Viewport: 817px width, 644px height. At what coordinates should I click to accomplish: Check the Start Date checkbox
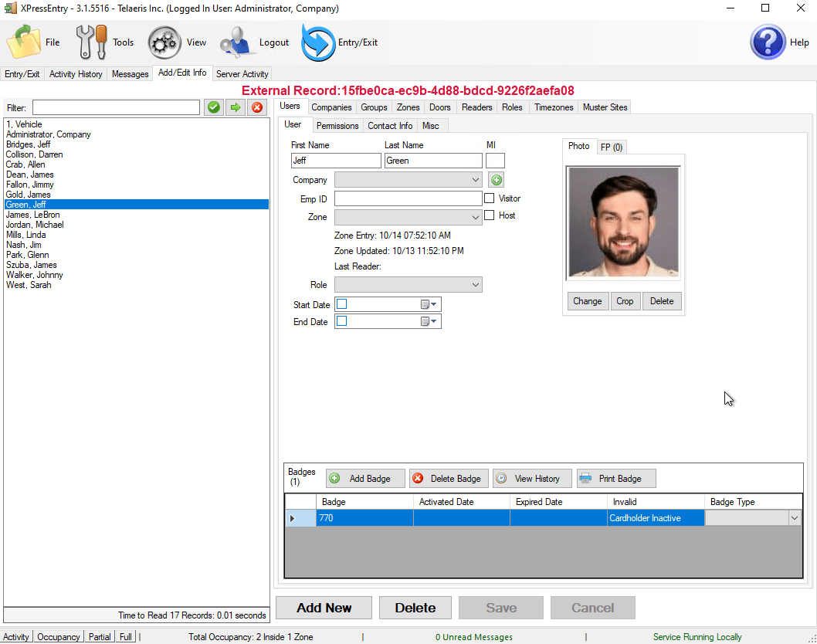[342, 304]
